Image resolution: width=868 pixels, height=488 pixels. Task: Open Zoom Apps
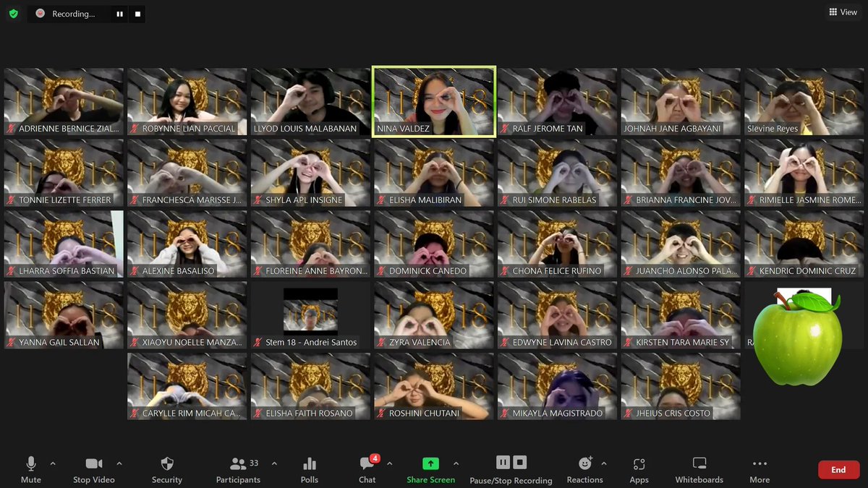point(639,470)
